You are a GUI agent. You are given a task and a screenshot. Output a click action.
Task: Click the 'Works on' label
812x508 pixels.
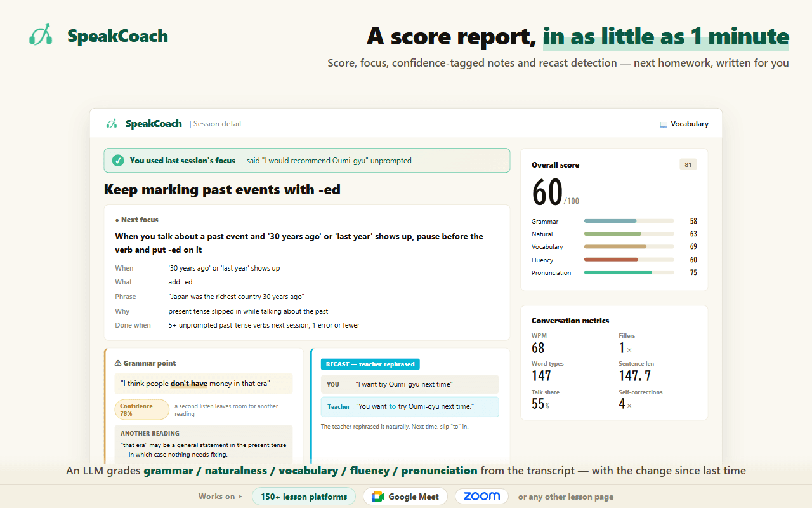point(216,497)
